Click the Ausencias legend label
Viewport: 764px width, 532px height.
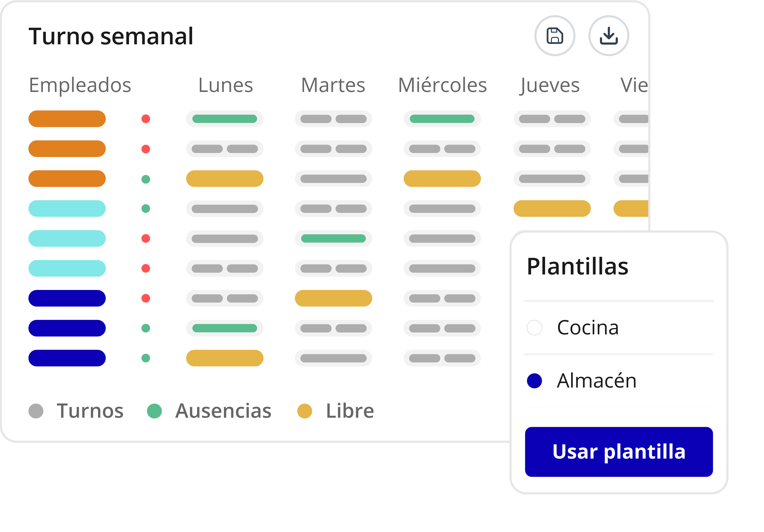[223, 411]
